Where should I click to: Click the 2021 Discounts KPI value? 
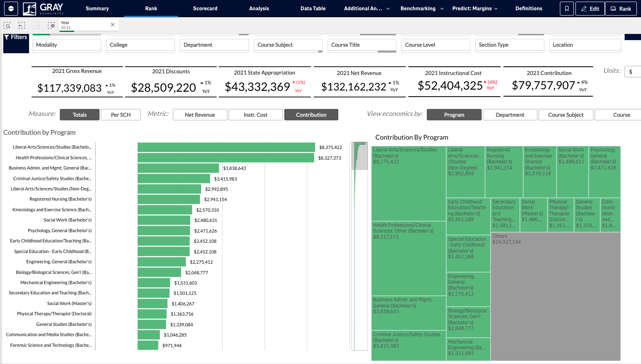(x=163, y=88)
